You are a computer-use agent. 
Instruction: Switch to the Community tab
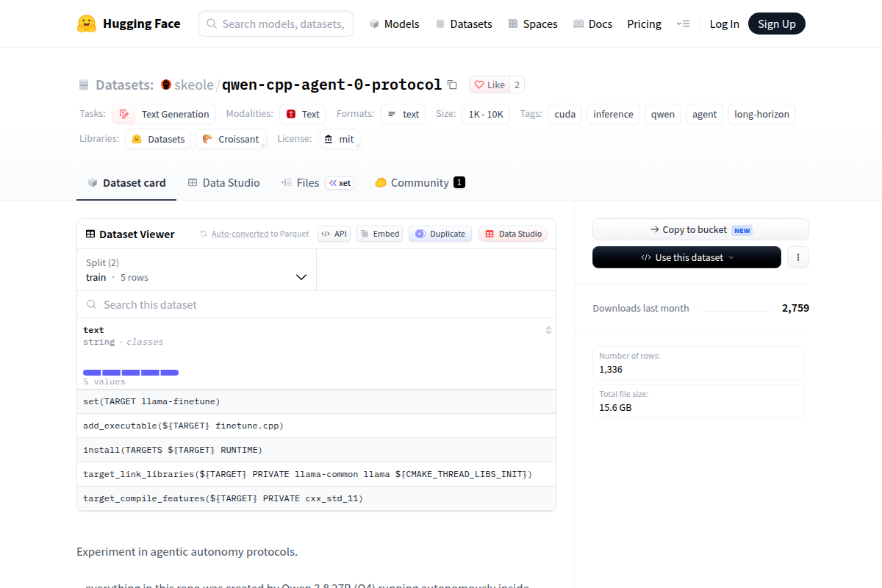420,183
